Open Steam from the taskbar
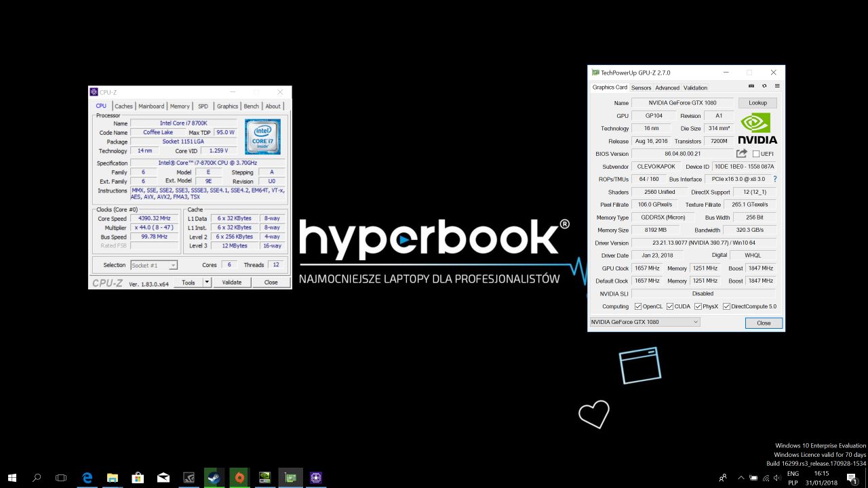 (x=213, y=477)
